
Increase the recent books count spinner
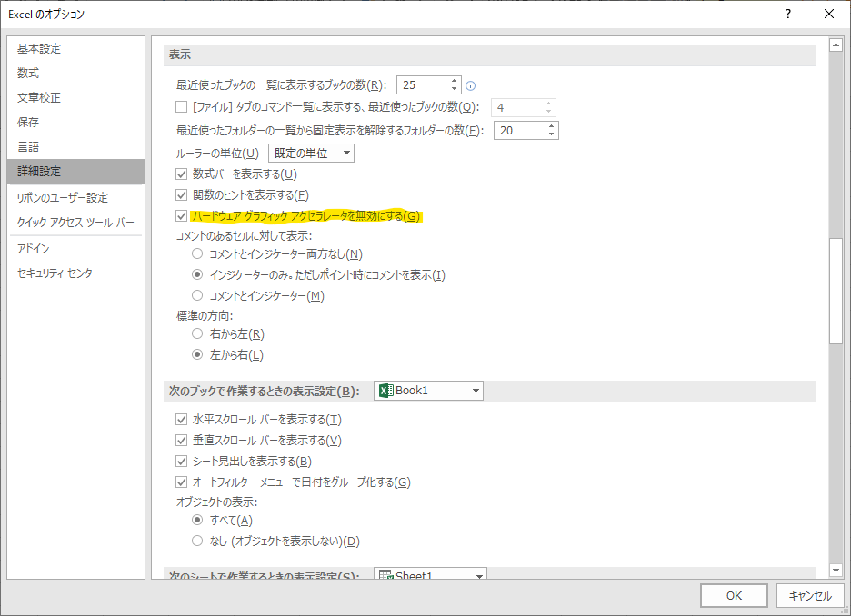pyautogui.click(x=455, y=80)
